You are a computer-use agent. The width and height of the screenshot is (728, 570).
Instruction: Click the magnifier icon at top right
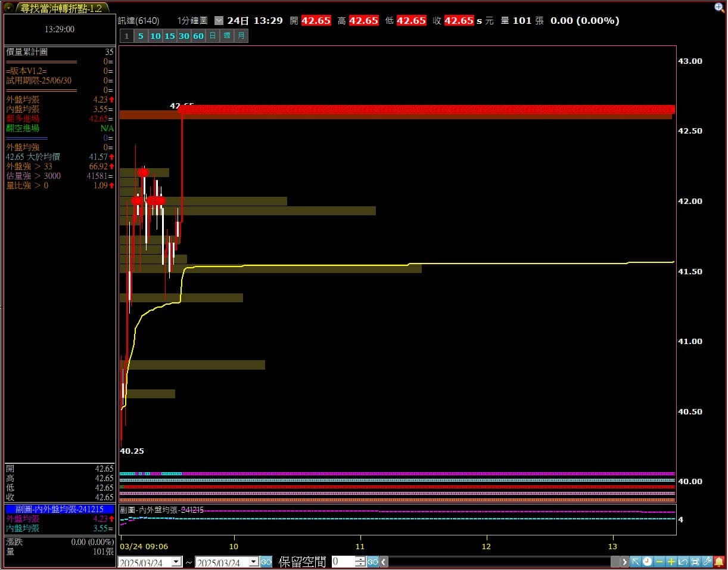[x=719, y=8]
